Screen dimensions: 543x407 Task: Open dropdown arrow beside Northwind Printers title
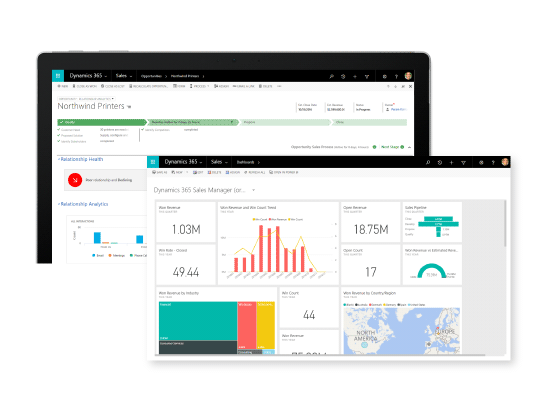click(x=129, y=107)
